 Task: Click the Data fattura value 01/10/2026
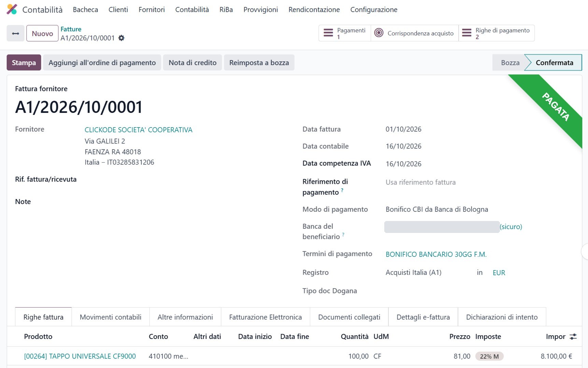tap(403, 129)
